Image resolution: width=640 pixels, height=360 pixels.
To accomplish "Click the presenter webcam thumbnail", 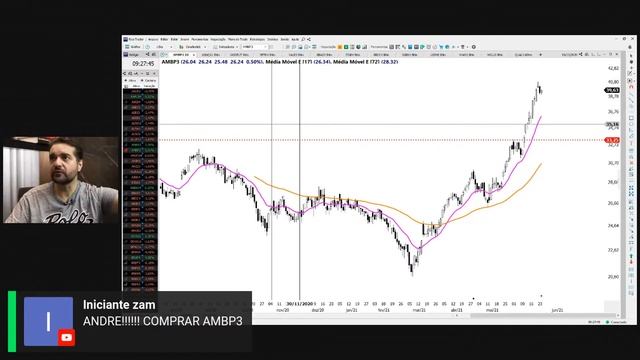I will coord(61,180).
